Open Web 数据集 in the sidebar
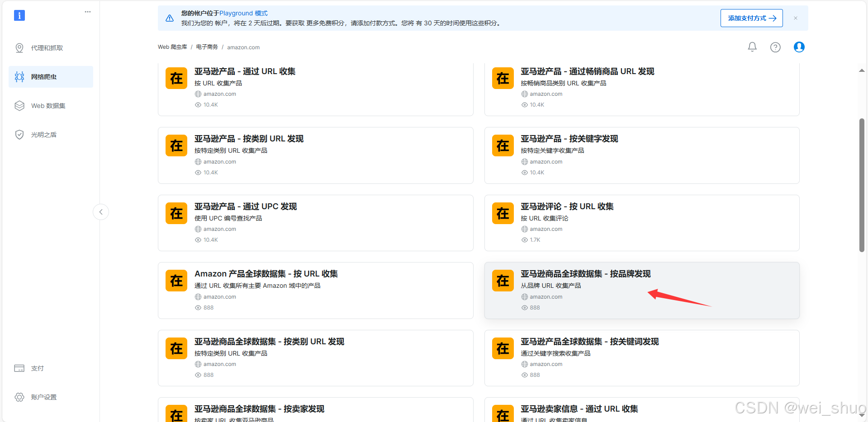Image resolution: width=868 pixels, height=422 pixels. [51, 106]
